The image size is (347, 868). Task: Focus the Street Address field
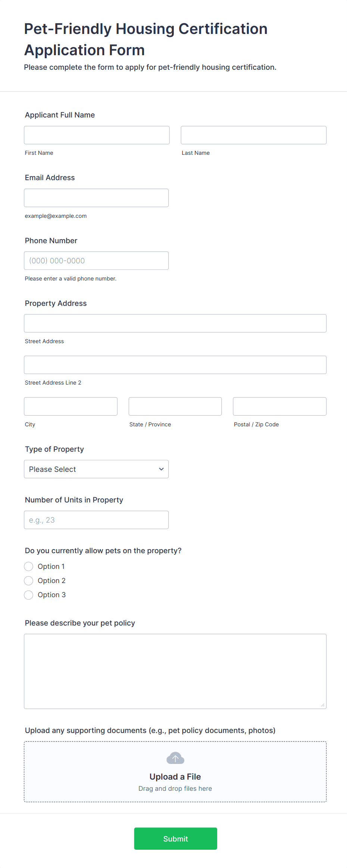click(x=175, y=323)
